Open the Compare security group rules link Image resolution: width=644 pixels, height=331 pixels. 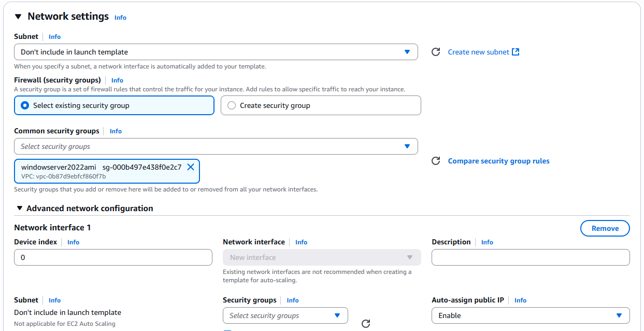coord(498,161)
